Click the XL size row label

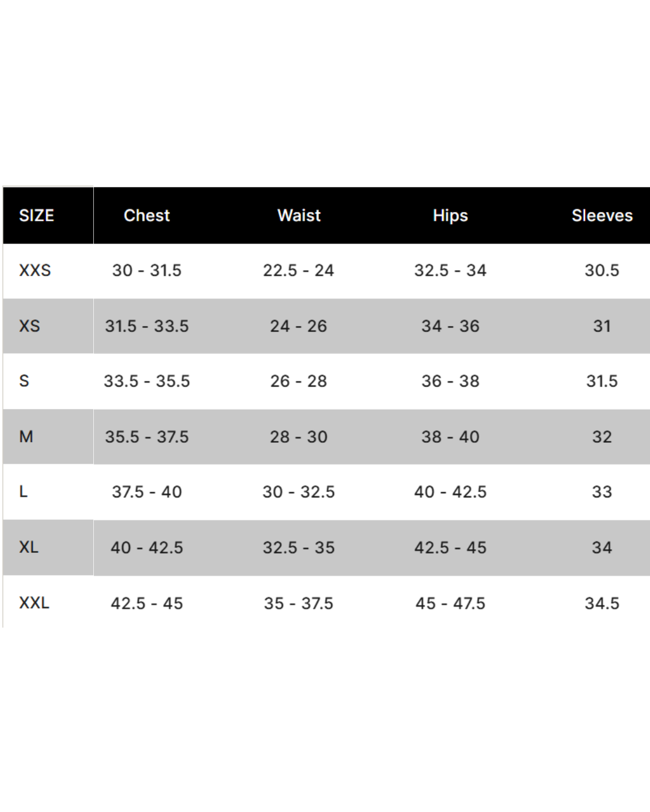click(28, 547)
